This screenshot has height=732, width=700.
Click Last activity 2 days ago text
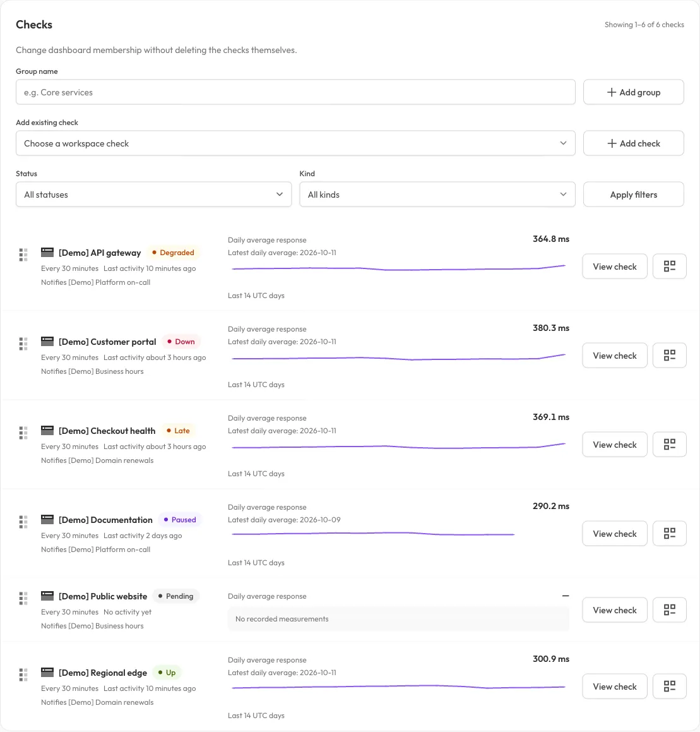click(x=143, y=536)
